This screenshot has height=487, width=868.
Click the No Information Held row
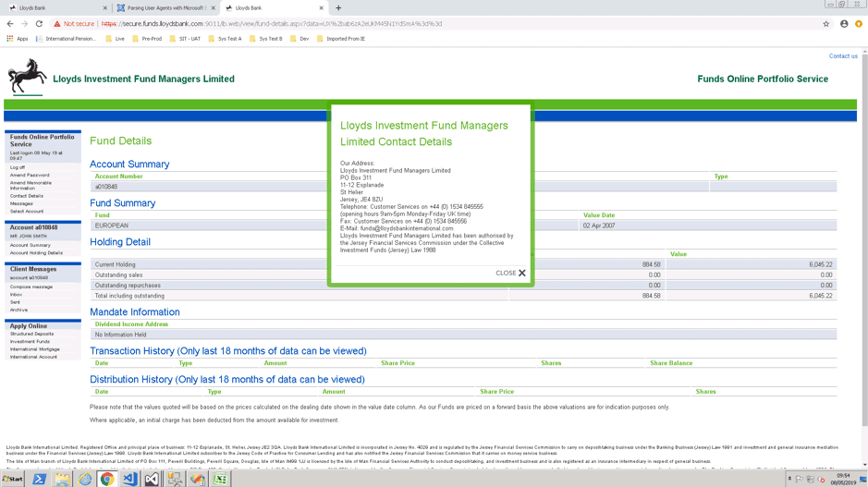click(463, 335)
